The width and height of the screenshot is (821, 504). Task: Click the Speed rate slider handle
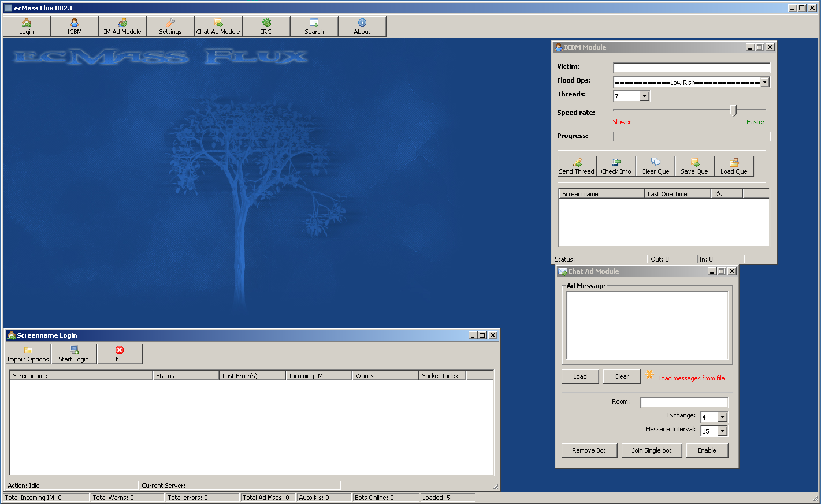pyautogui.click(x=733, y=110)
